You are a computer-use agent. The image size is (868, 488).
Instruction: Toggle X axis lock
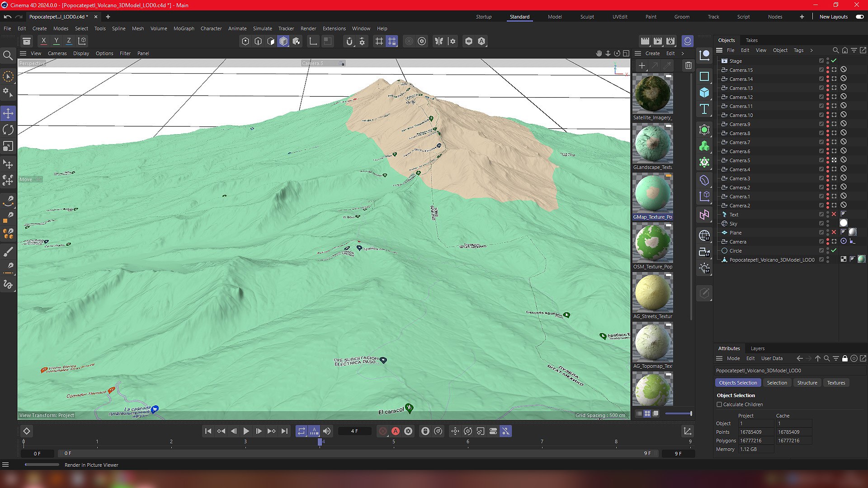pos(43,41)
